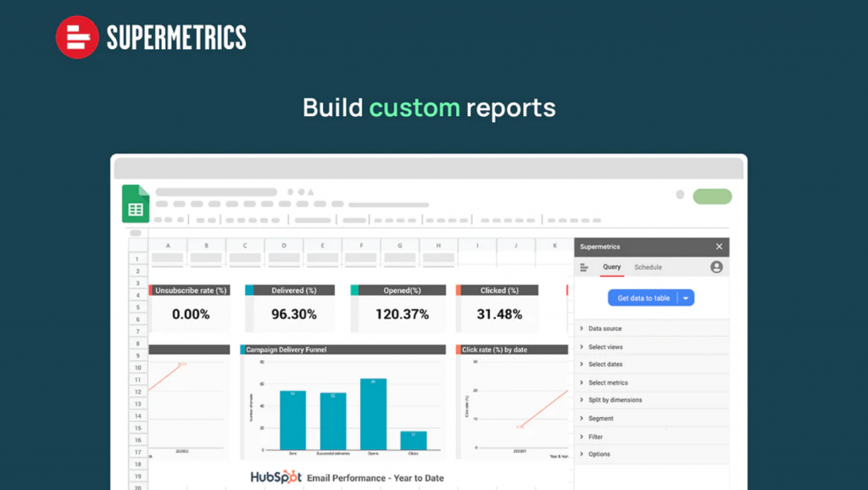The width and height of the screenshot is (868, 490).
Task: Click the 0.00% unsubscribe value
Action: coord(191,315)
